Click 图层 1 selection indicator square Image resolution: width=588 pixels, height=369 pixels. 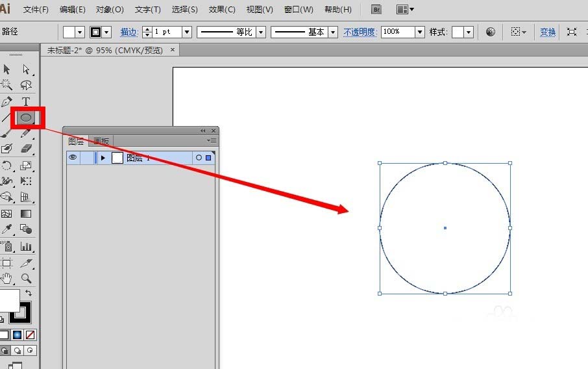[x=208, y=158]
